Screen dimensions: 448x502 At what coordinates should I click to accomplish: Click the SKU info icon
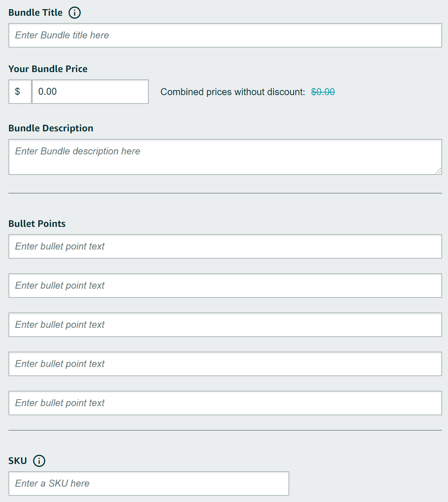(39, 461)
